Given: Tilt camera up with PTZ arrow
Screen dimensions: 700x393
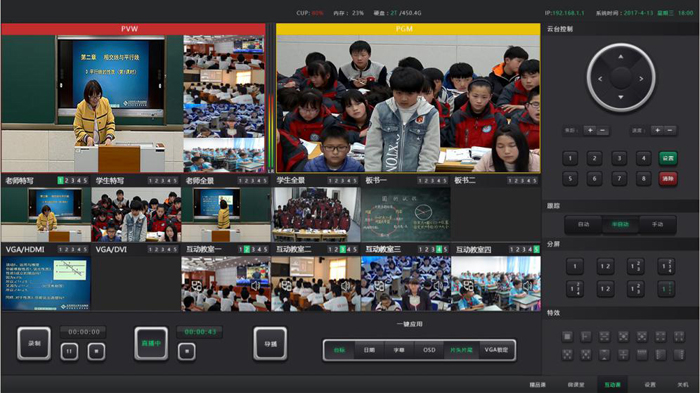Looking at the screenshot, I should [621, 57].
